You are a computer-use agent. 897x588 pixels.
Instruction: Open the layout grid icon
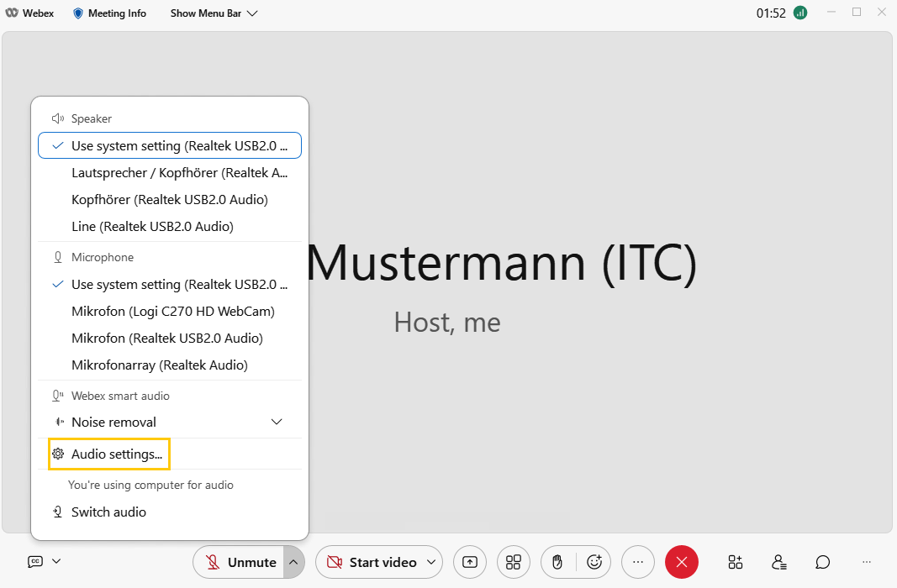[514, 562]
